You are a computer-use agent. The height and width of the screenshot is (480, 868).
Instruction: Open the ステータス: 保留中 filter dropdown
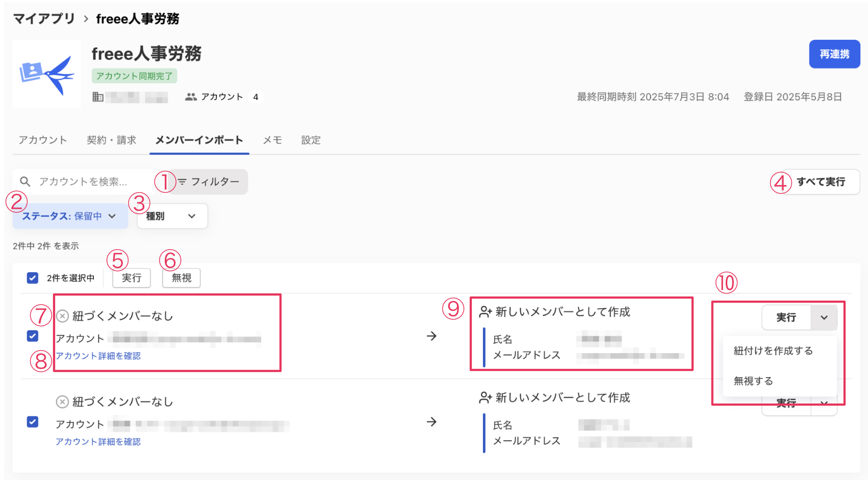(x=70, y=216)
